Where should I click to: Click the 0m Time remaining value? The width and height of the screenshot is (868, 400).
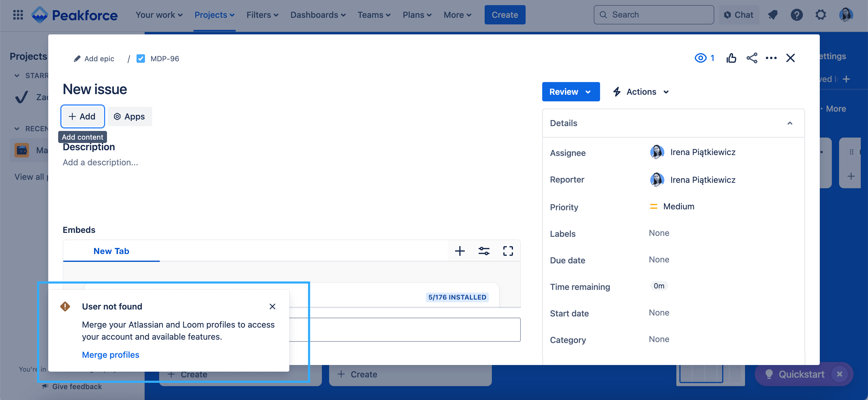pyautogui.click(x=659, y=286)
